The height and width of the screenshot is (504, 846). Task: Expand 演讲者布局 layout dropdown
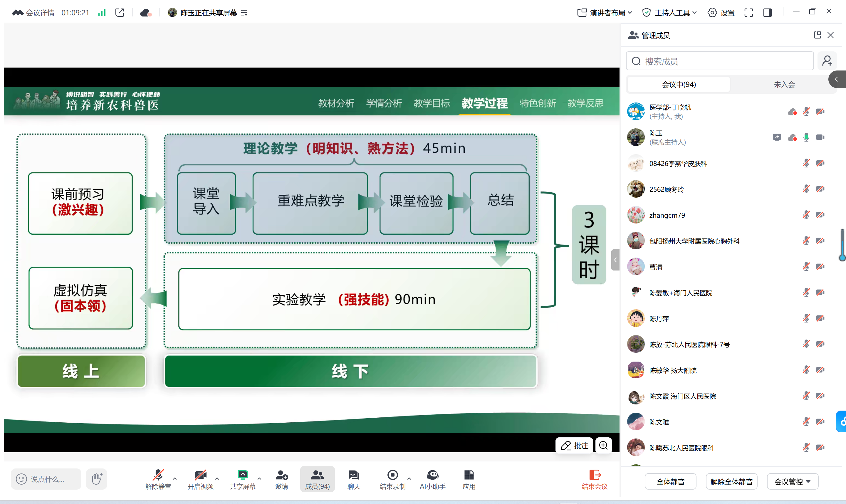click(x=605, y=13)
